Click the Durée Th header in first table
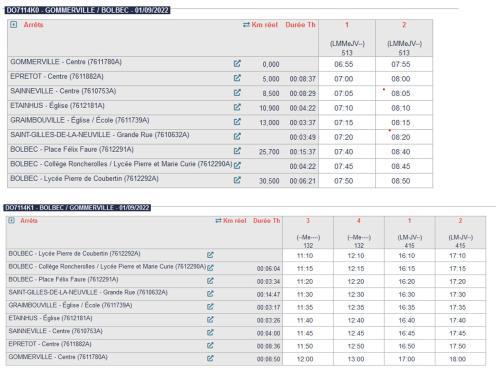 tap(300, 25)
